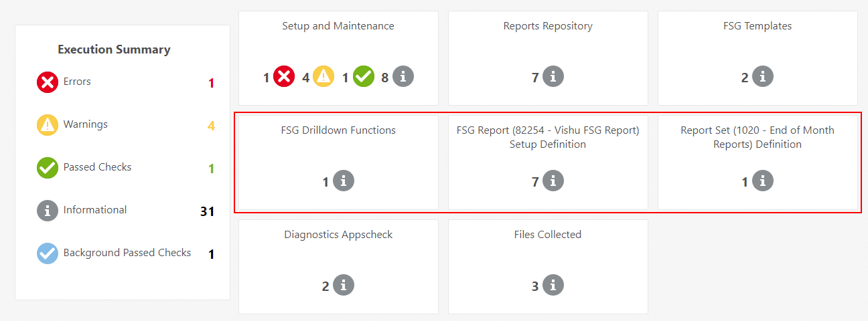Image resolution: width=868 pixels, height=321 pixels.
Task: Click the Informational count 31
Action: (207, 211)
